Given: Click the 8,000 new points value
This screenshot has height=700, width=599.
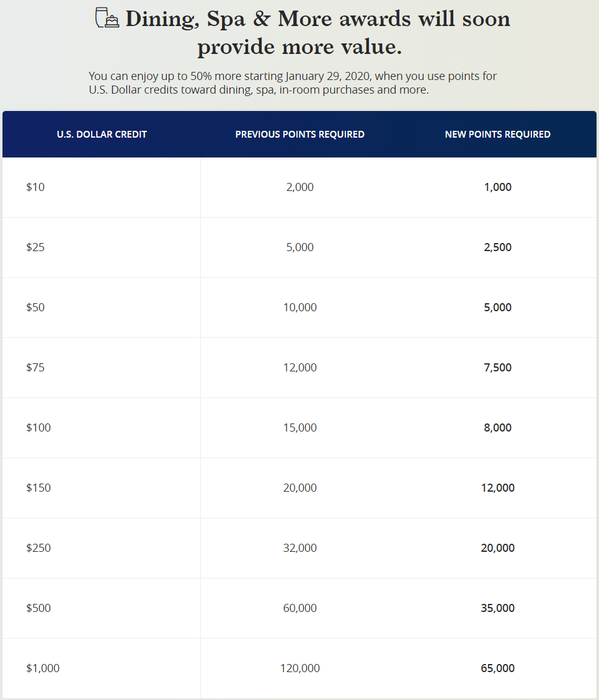Looking at the screenshot, I should [498, 427].
